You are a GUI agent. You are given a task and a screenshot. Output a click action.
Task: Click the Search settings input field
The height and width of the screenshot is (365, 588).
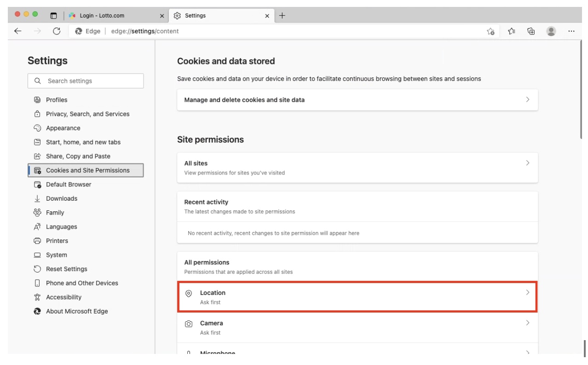tap(86, 81)
